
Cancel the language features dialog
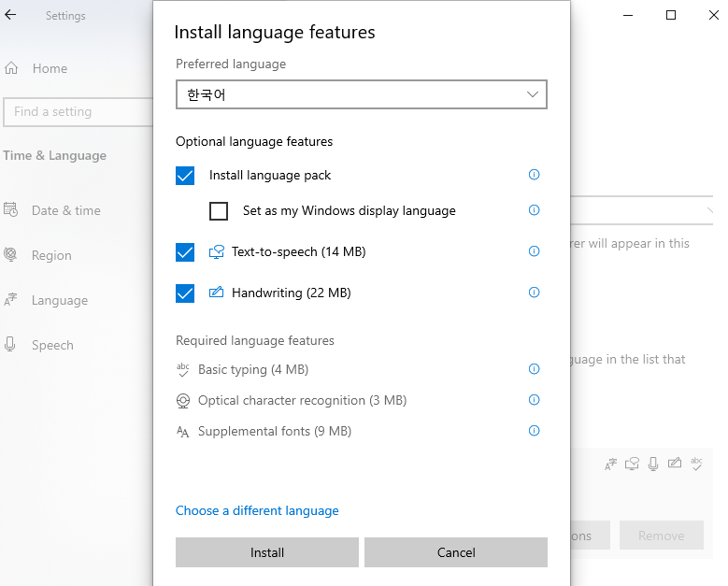point(456,552)
